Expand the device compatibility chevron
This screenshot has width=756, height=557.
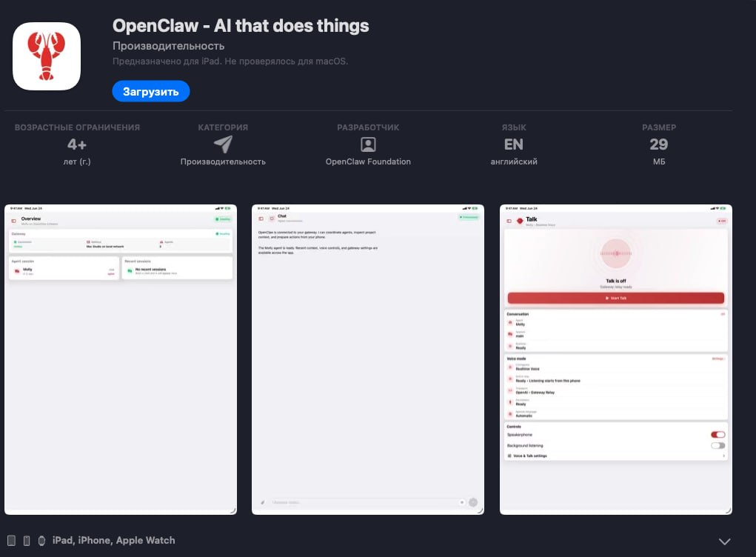(724, 541)
